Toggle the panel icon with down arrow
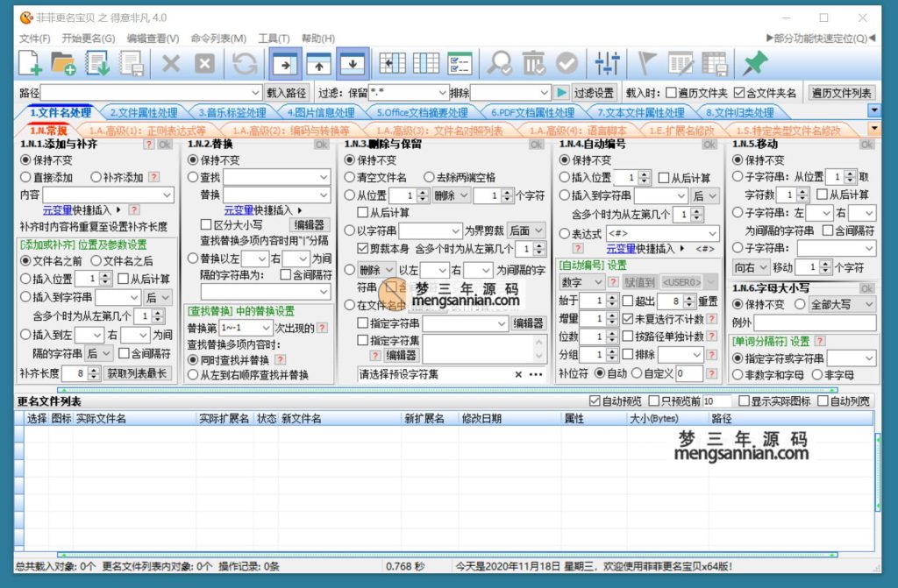The width and height of the screenshot is (898, 588). (353, 64)
